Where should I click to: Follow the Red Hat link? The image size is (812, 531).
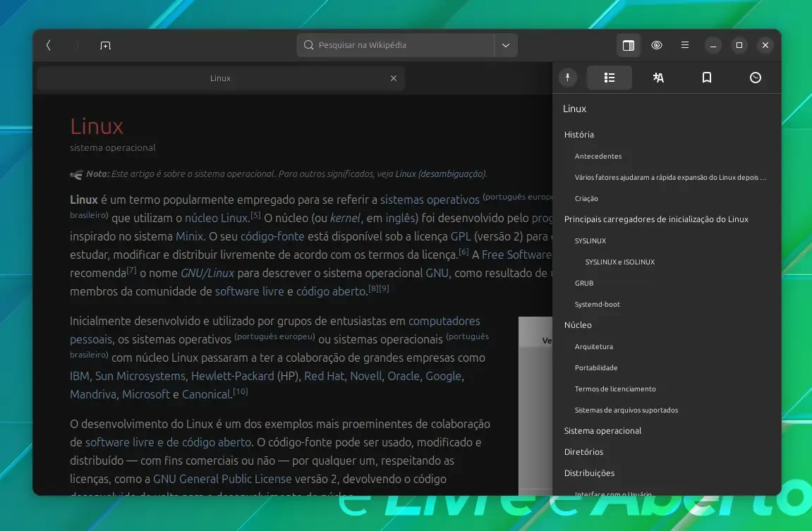click(x=325, y=377)
